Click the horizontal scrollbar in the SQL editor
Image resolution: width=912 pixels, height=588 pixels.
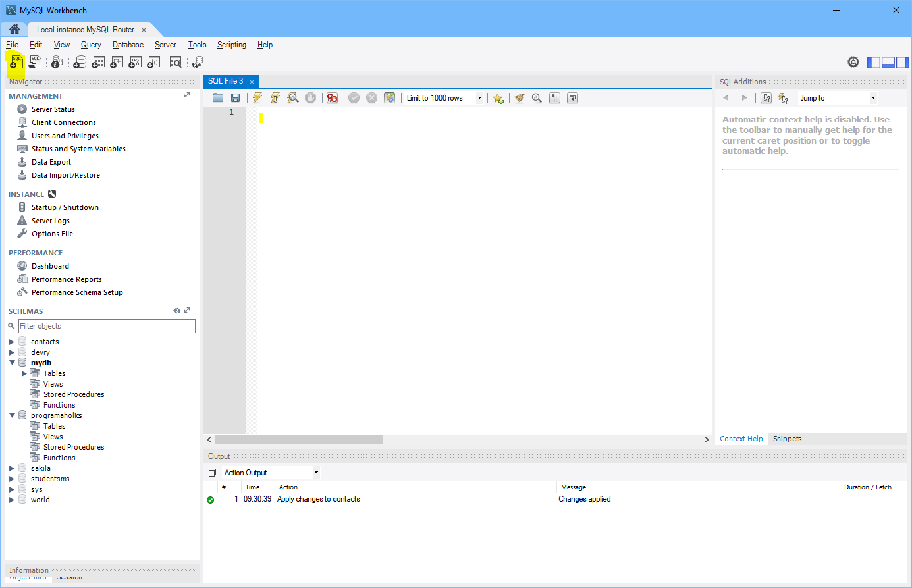pos(298,439)
